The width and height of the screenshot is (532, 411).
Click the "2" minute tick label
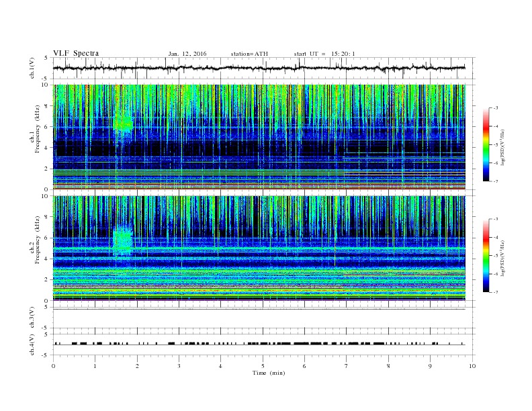tap(137, 366)
